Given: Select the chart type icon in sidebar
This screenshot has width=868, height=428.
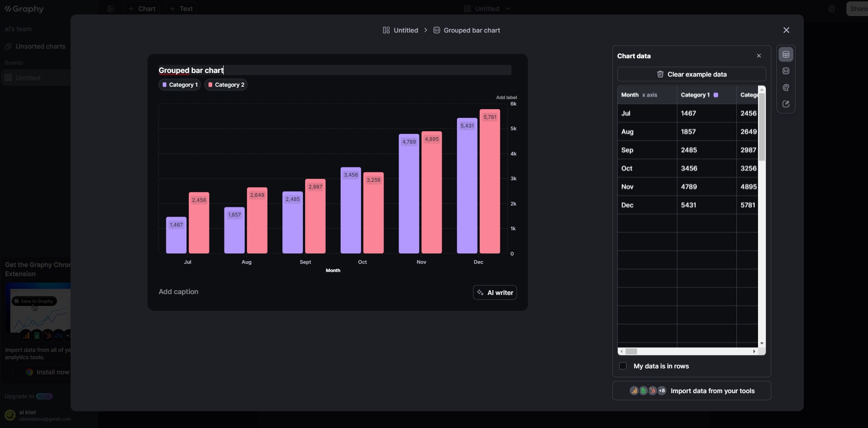Looking at the screenshot, I should coord(786,71).
